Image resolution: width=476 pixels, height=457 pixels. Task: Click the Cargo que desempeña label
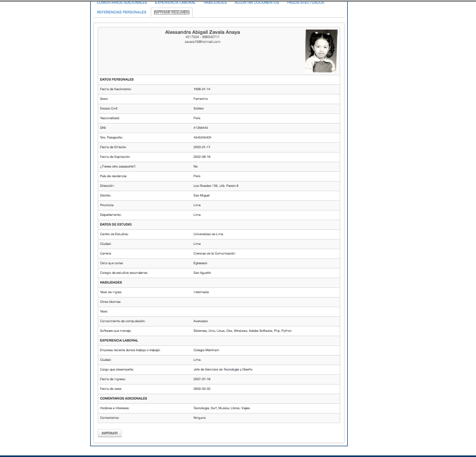(x=117, y=369)
